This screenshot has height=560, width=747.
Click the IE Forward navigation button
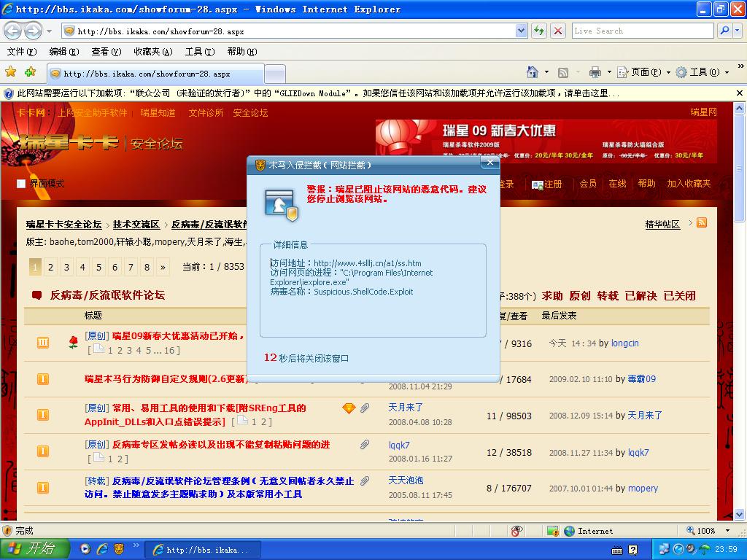[33, 31]
